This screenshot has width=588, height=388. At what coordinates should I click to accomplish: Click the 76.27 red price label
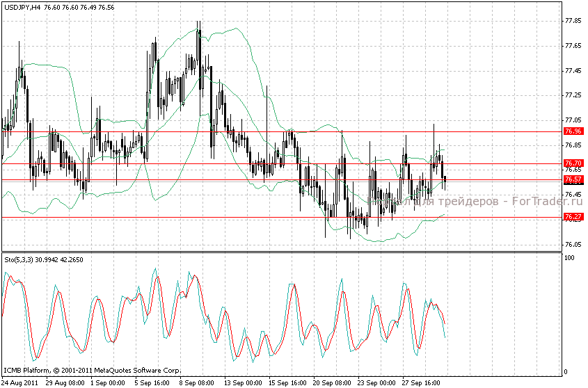click(x=573, y=217)
